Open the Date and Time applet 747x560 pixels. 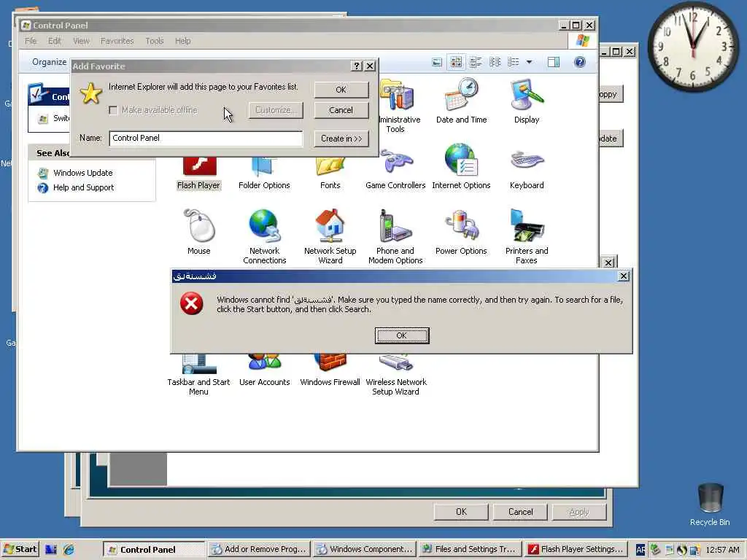461,101
